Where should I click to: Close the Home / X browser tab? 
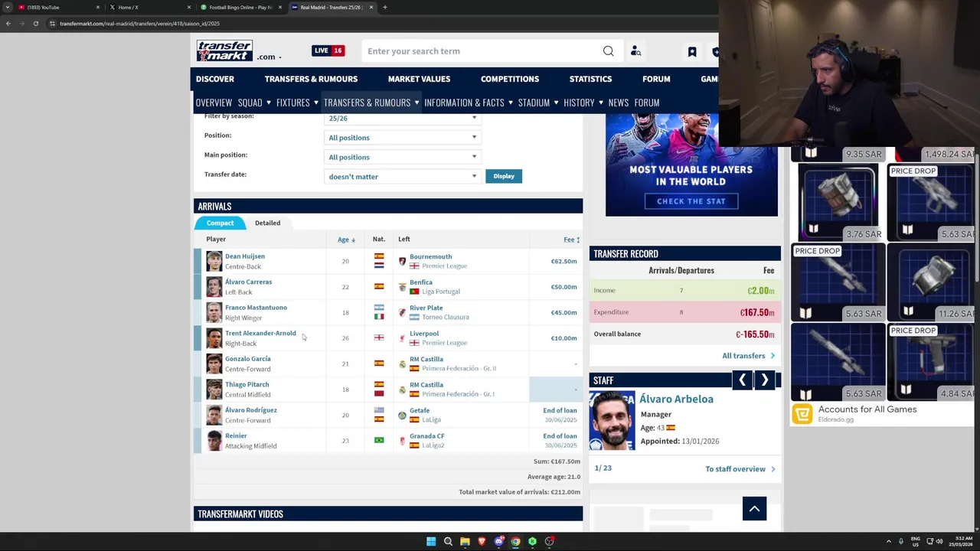(x=188, y=7)
